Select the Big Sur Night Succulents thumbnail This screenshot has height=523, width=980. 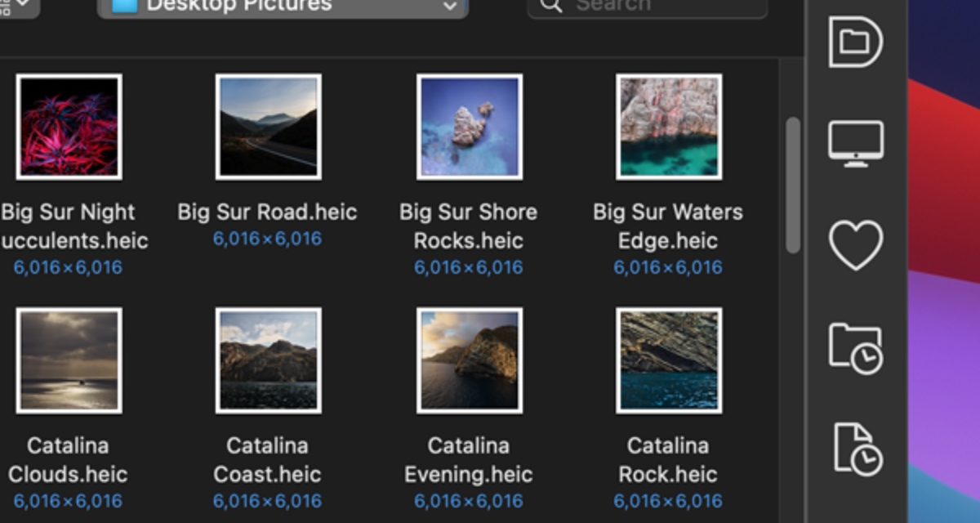pyautogui.click(x=69, y=127)
